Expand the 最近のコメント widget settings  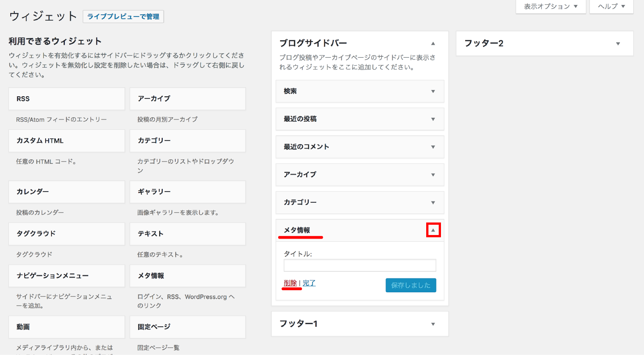432,147
